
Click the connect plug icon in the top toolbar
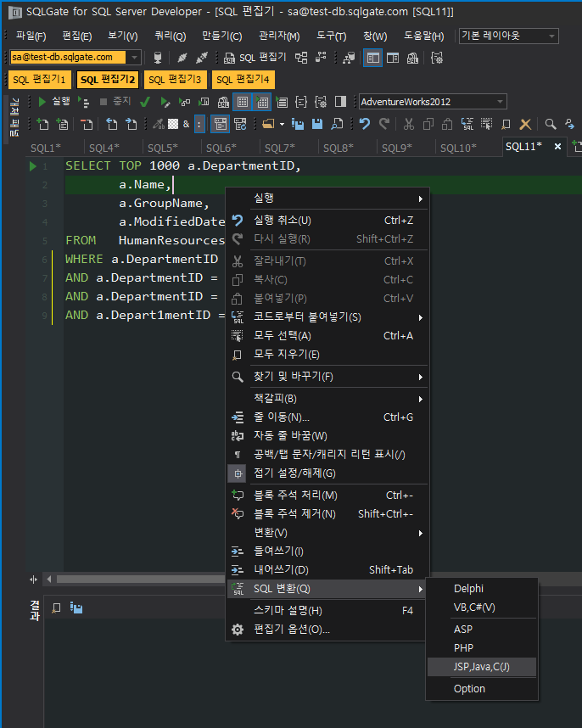(x=182, y=58)
